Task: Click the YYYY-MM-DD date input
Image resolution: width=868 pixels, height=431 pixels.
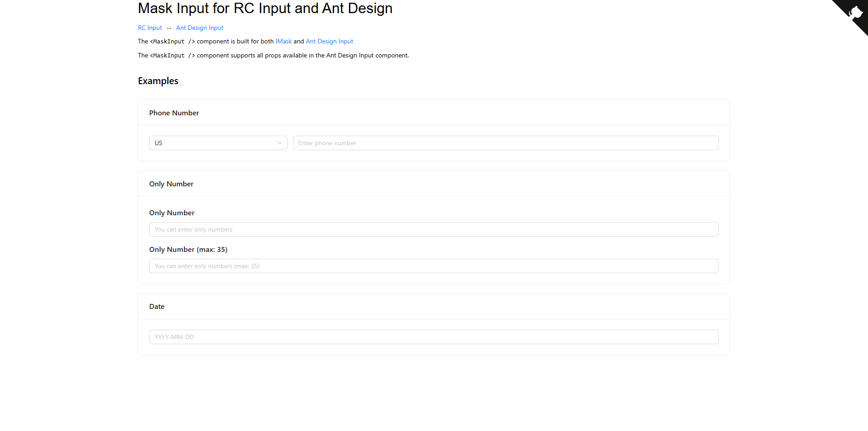Action: (434, 337)
